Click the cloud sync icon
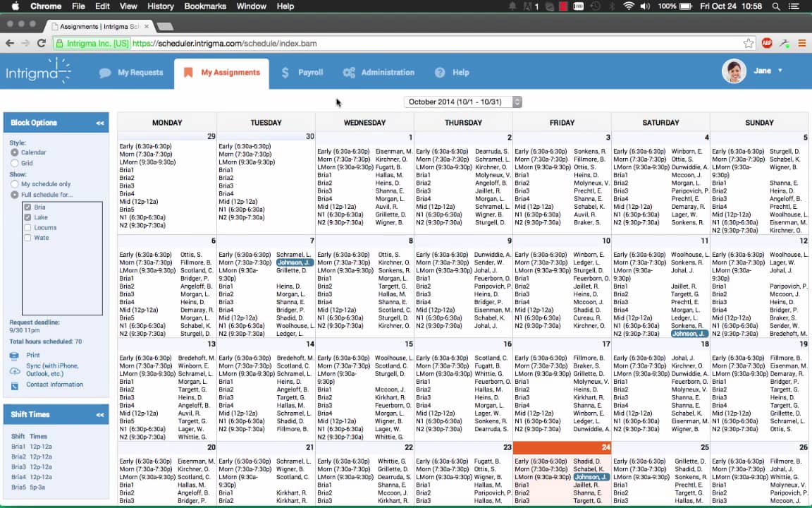The width and height of the screenshot is (812, 508). [x=15, y=371]
